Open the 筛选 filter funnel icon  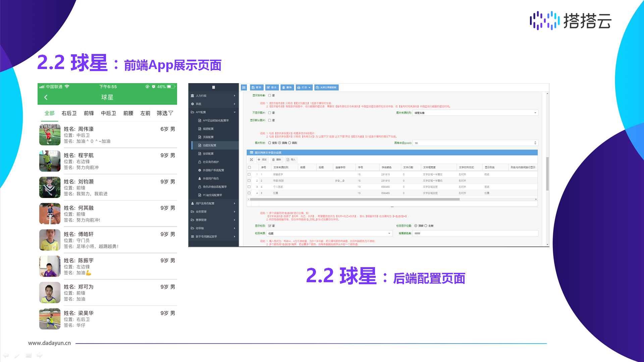(171, 113)
